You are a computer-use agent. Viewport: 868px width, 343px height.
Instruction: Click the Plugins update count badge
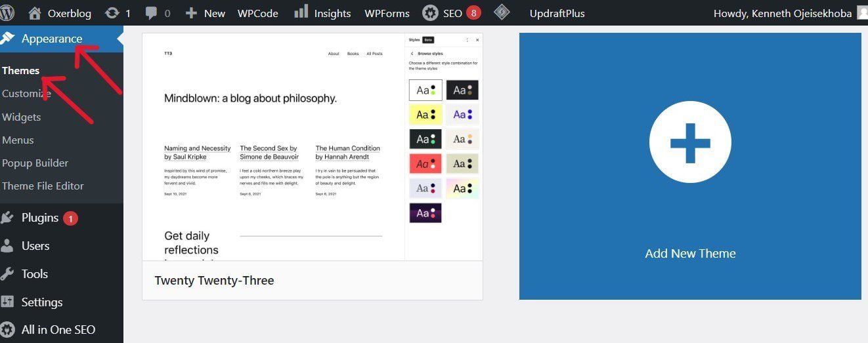[x=70, y=218]
